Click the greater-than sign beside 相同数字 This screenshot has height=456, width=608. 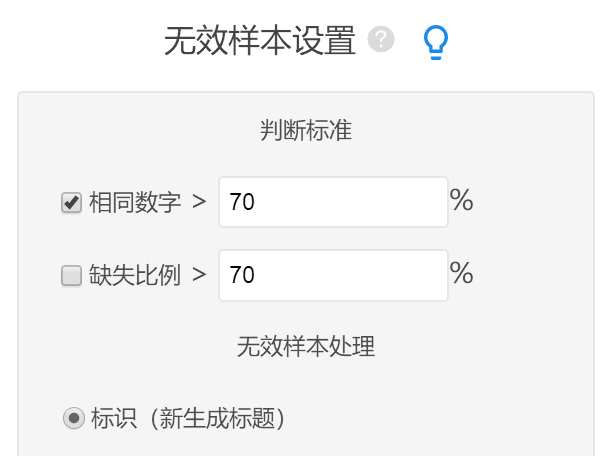(x=199, y=202)
